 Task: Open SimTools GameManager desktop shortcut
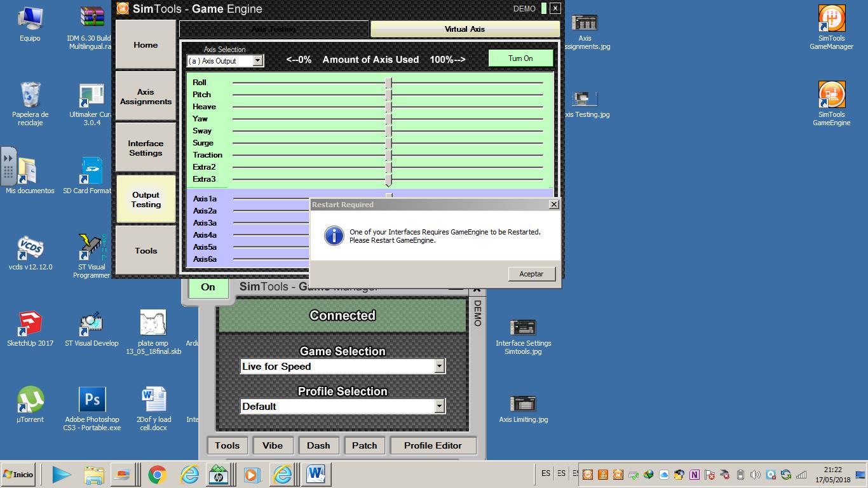(831, 20)
